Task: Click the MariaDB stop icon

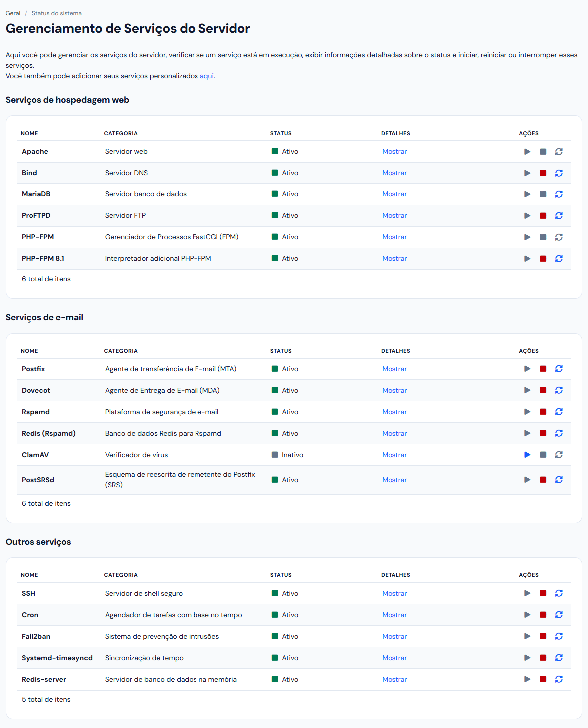Action: [x=543, y=194]
